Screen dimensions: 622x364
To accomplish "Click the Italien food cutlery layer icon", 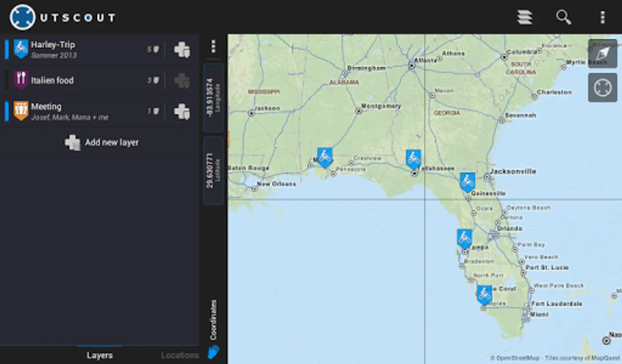I will [21, 80].
